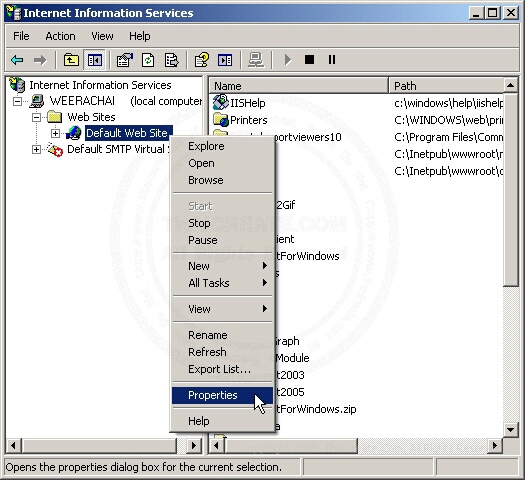Choose Help from the context menu
The width and height of the screenshot is (525, 480).
[x=223, y=421]
